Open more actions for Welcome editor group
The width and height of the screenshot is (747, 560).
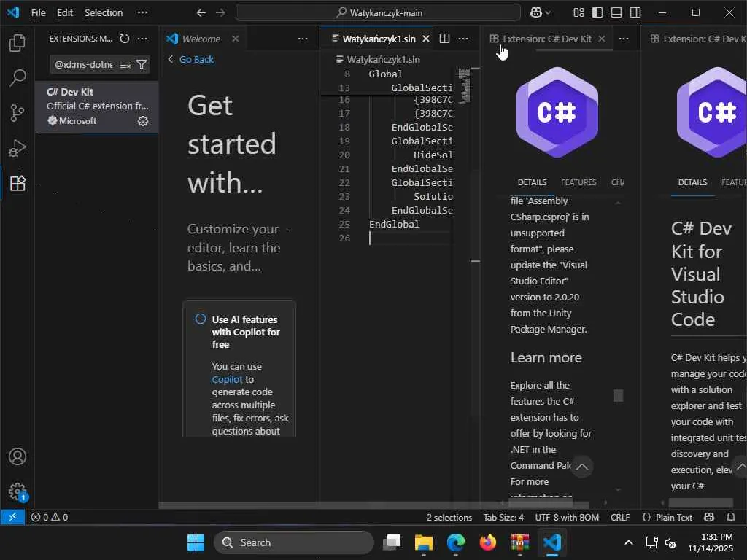tap(303, 39)
